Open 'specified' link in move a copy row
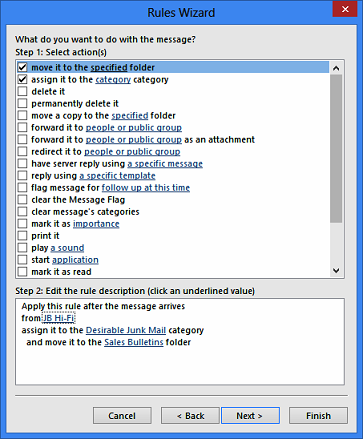 pyautogui.click(x=130, y=116)
